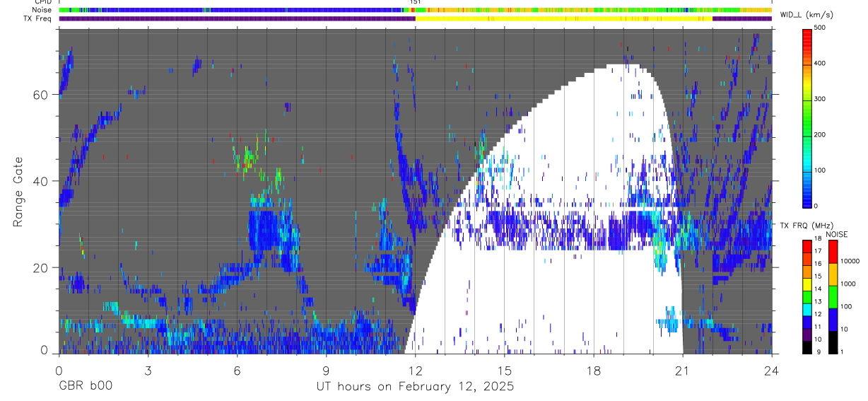Click the orange segment of the Noise strip
The height and width of the screenshot is (401, 868).
coord(756,10)
